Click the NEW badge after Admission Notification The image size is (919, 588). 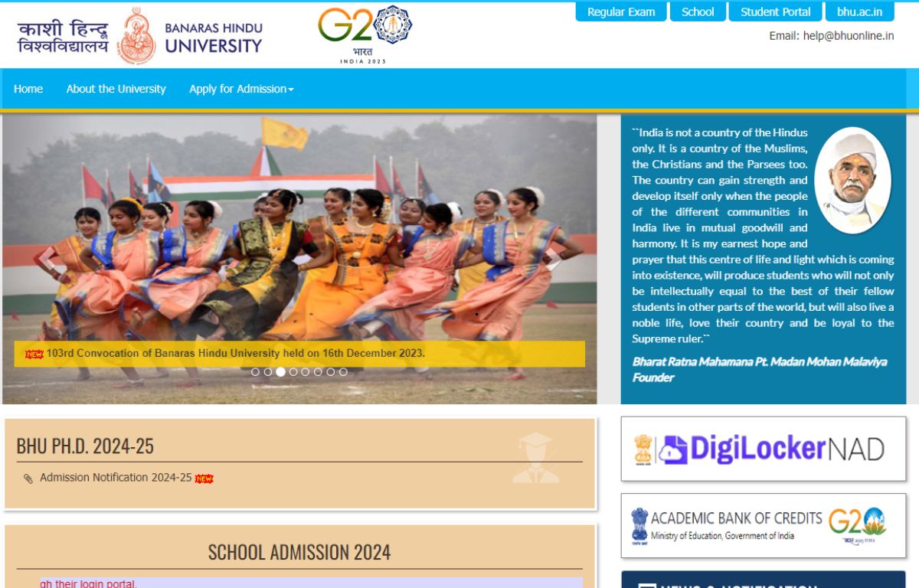pos(204,479)
